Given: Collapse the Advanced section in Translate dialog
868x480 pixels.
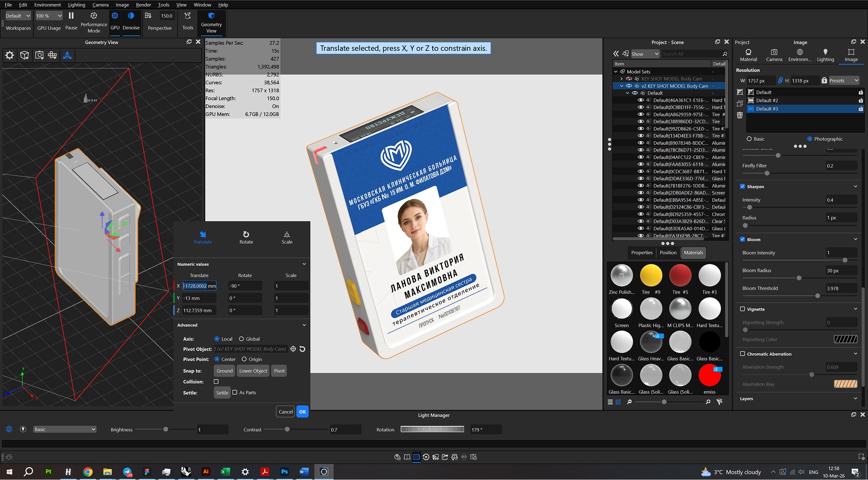Looking at the screenshot, I should (304, 325).
